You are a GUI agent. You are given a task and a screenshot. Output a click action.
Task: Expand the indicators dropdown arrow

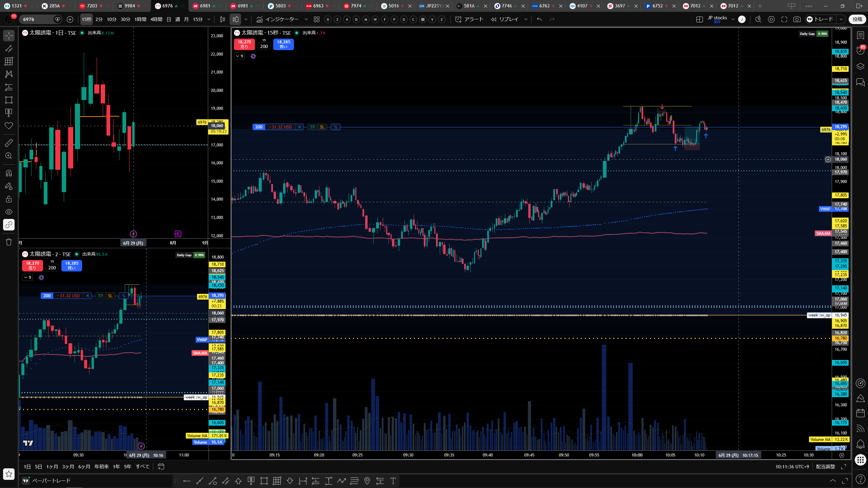pos(306,19)
